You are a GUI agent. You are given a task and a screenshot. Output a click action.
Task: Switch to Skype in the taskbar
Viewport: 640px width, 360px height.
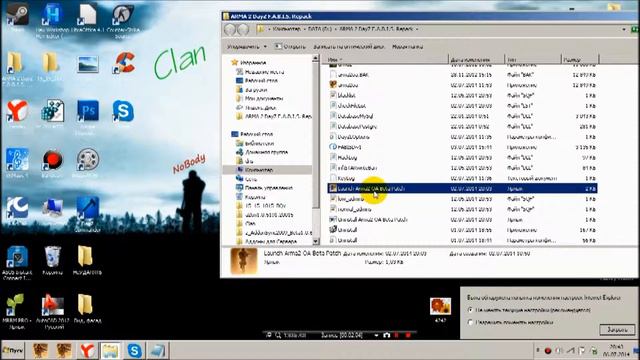pyautogui.click(x=134, y=350)
